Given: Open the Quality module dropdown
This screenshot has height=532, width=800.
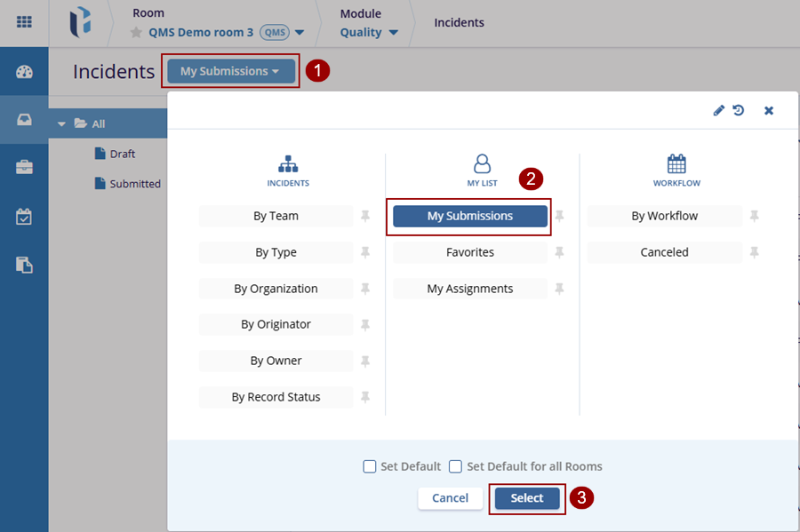Looking at the screenshot, I should pos(392,33).
